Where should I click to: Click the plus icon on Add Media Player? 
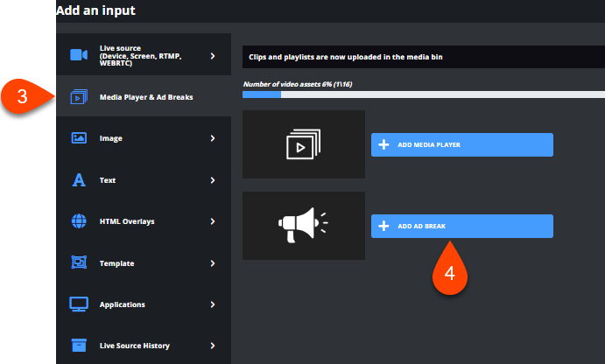(x=383, y=145)
